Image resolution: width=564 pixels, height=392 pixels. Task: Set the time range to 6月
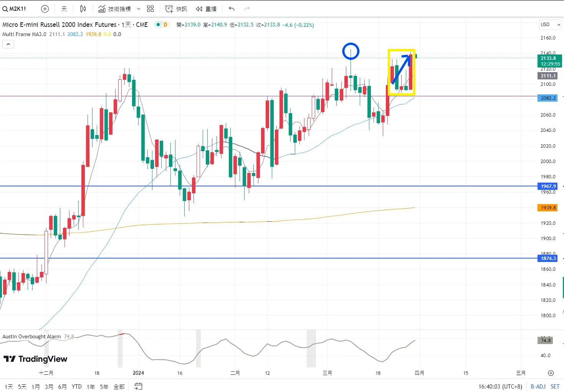(63, 387)
